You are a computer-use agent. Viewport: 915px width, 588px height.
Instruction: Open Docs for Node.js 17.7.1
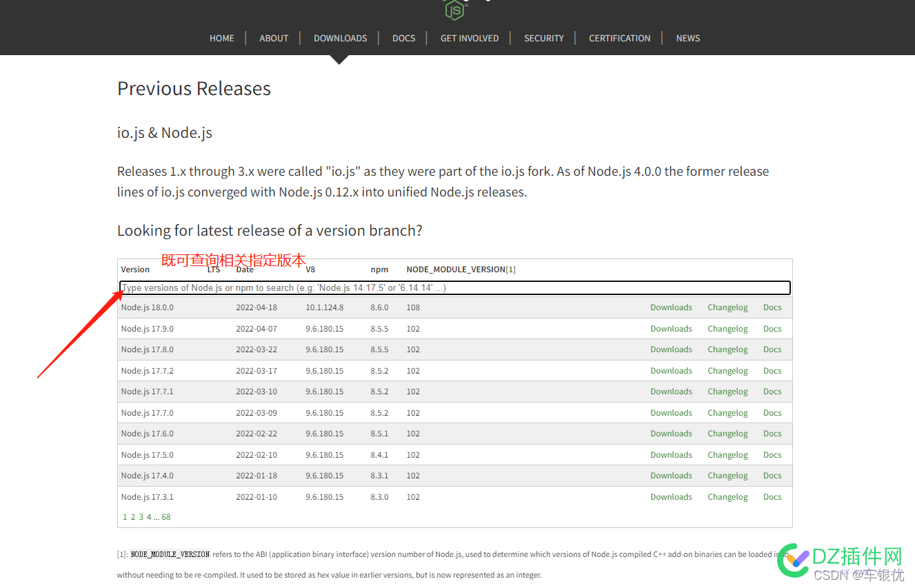click(772, 392)
